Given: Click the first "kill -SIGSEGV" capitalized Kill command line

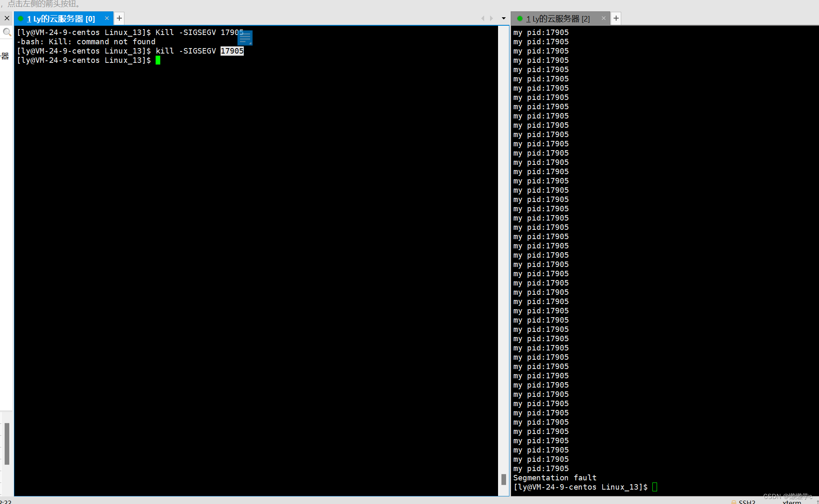Looking at the screenshot, I should point(130,32).
